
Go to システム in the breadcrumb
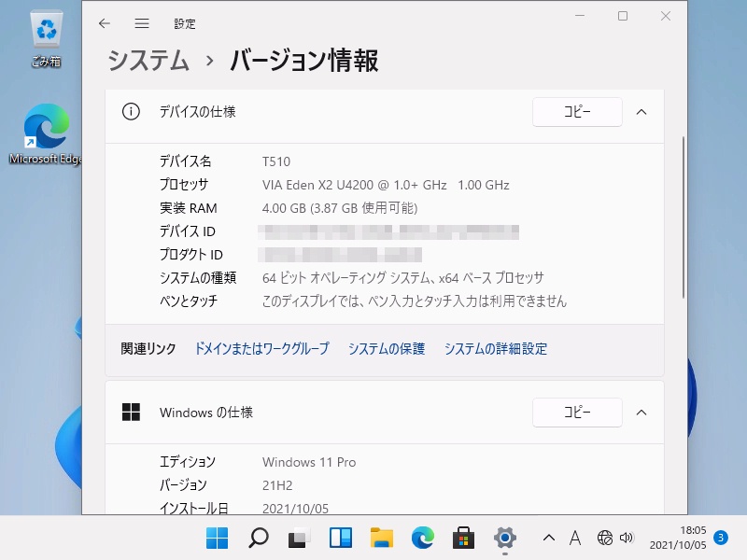pos(148,61)
